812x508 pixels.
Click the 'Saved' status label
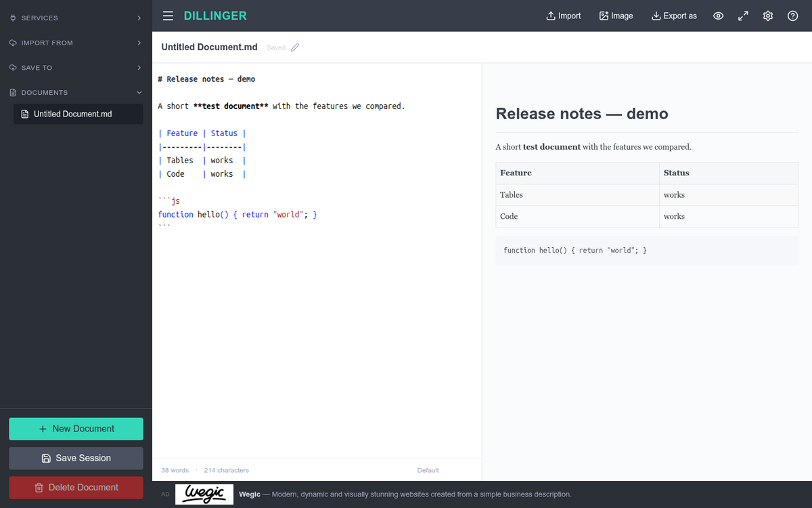[276, 47]
